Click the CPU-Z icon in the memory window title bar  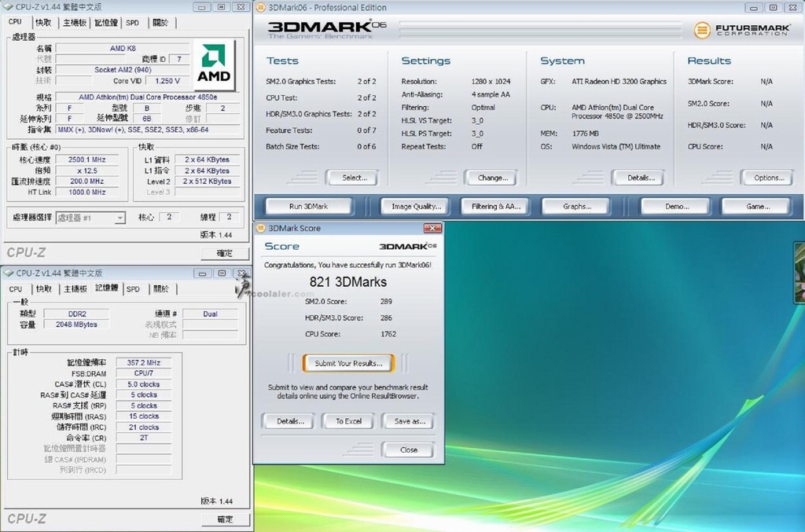click(x=8, y=273)
